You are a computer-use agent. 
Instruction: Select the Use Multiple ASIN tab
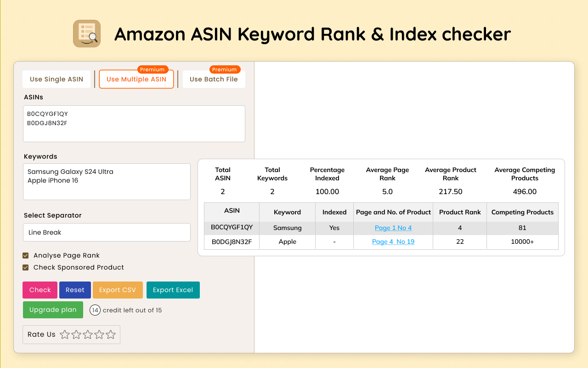tap(136, 79)
